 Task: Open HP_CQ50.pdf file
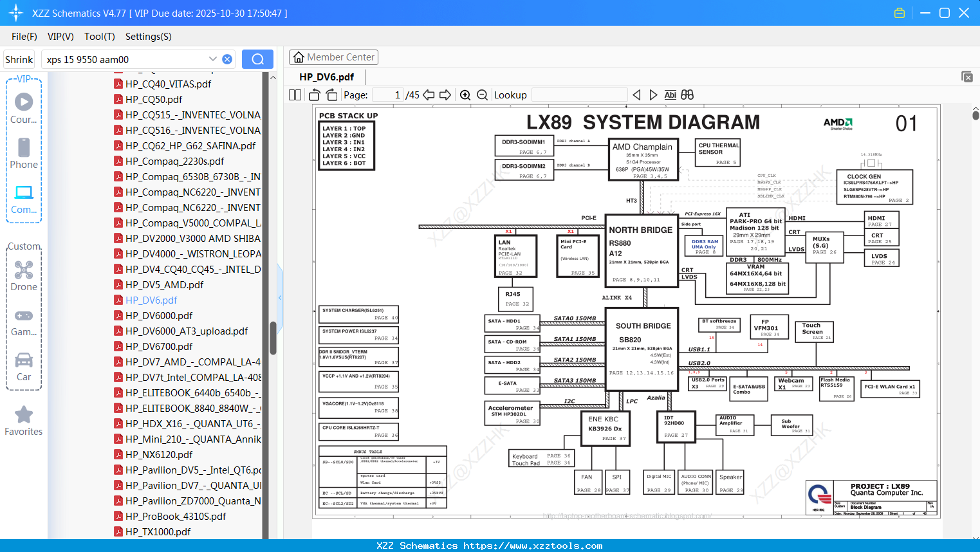tap(154, 100)
